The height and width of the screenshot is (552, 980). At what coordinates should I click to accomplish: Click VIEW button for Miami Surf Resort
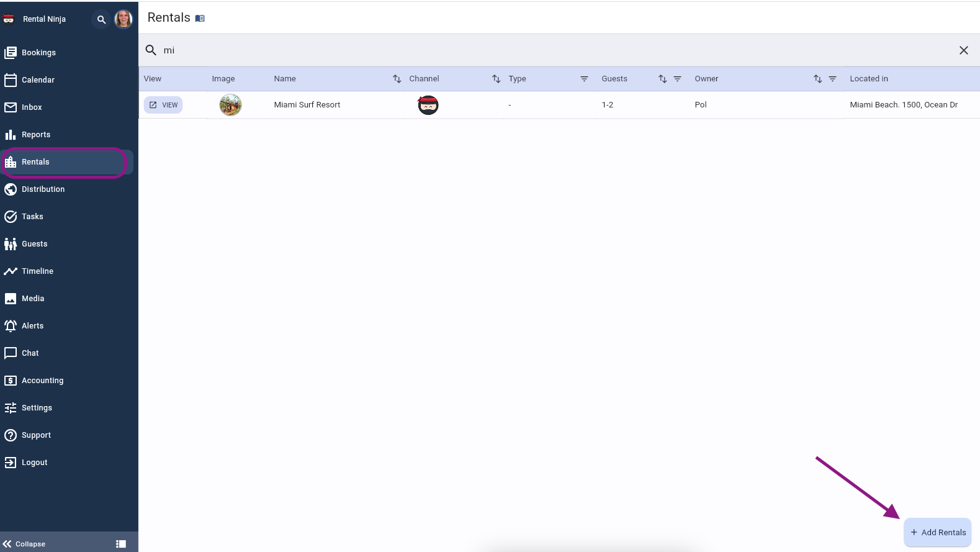click(163, 105)
